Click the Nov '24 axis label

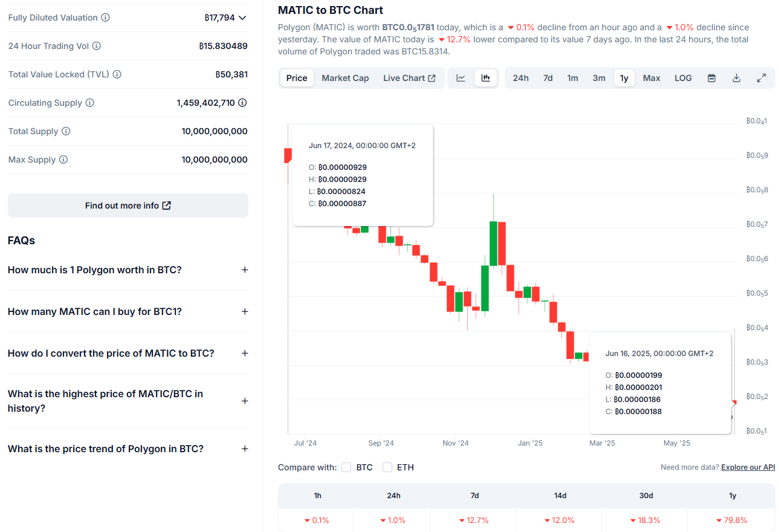(456, 443)
